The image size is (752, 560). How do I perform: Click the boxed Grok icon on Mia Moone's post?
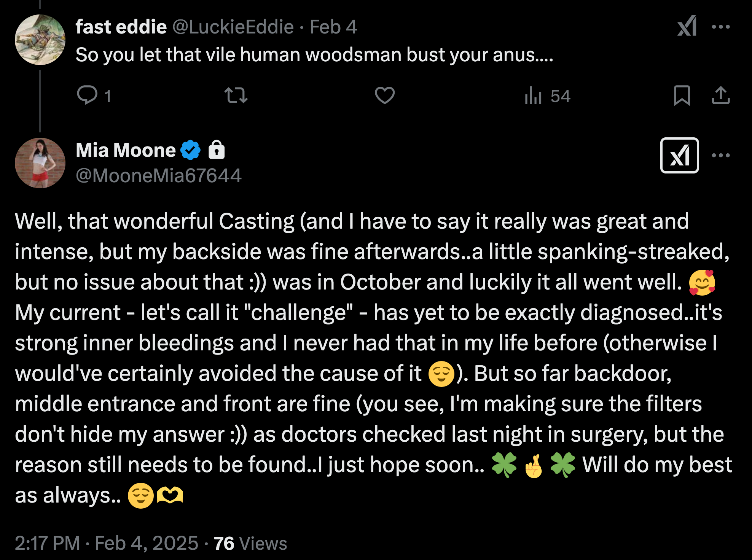[679, 155]
